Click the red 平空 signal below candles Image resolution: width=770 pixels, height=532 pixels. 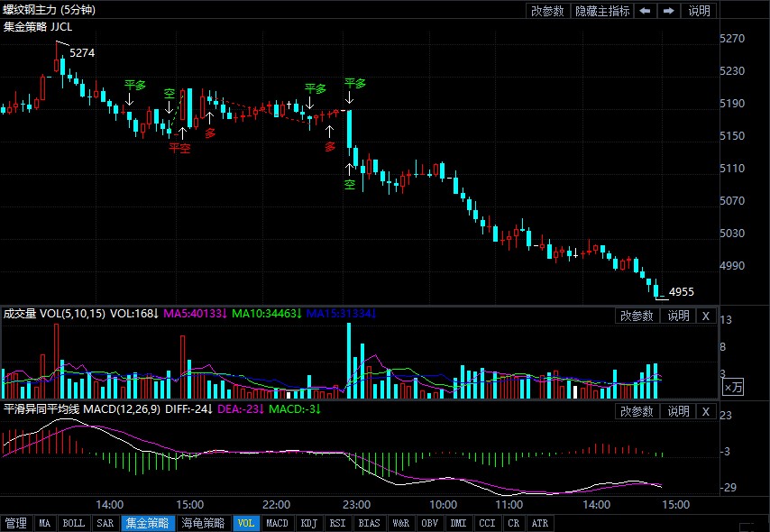pos(179,148)
